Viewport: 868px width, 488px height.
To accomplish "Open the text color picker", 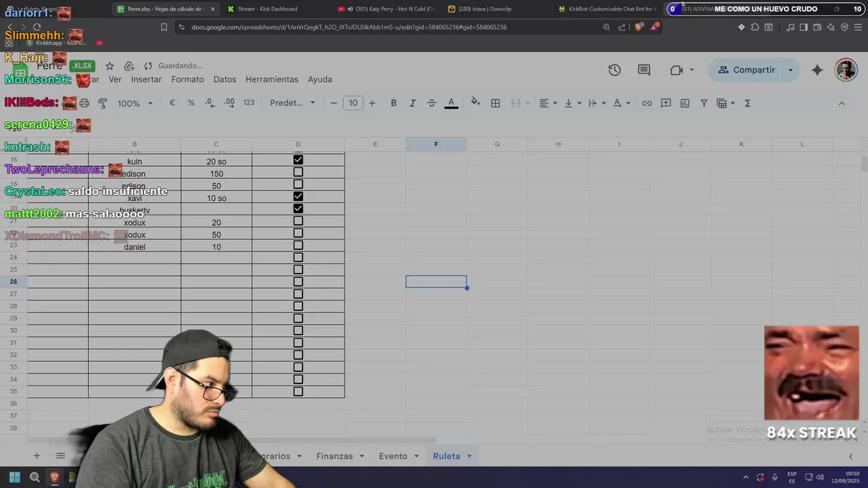I will pos(451,103).
